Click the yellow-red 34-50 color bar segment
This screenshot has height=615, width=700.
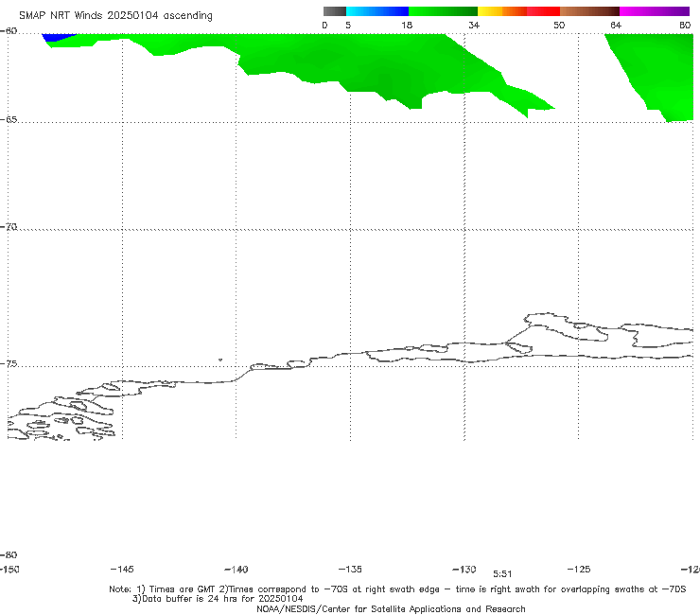point(518,11)
